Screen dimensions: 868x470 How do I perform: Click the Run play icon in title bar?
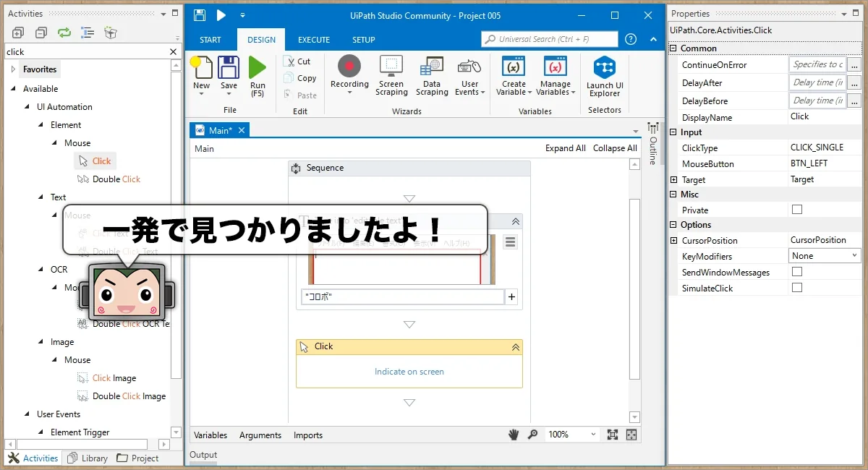[x=221, y=15]
